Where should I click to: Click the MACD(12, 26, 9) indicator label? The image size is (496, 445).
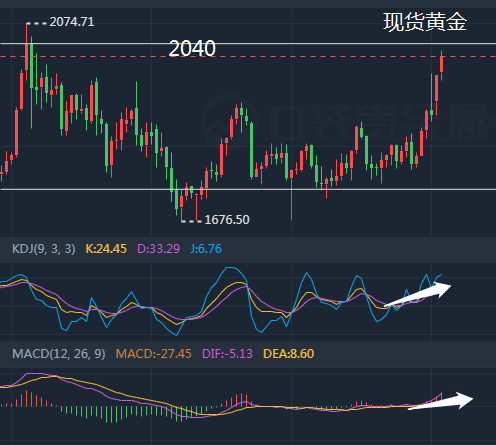click(59, 354)
